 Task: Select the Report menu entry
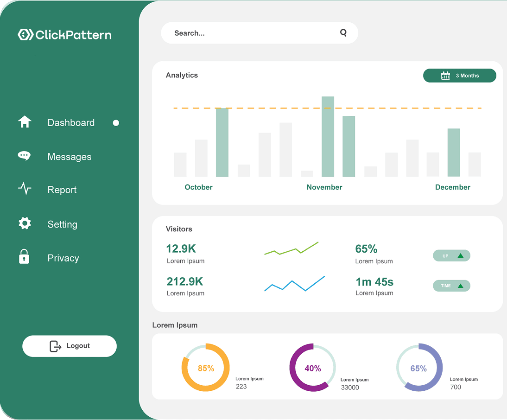point(62,190)
